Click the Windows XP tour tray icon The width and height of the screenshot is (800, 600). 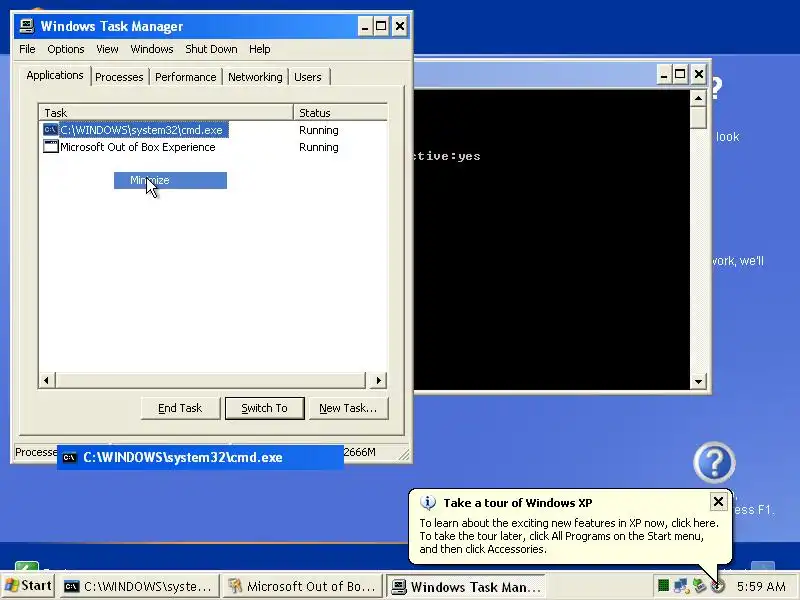click(x=718, y=586)
